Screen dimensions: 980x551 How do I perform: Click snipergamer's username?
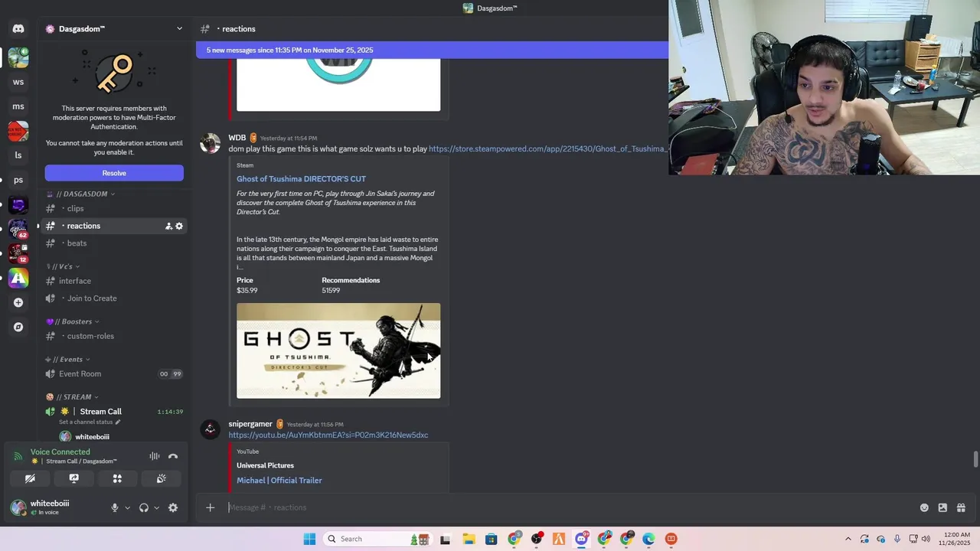pyautogui.click(x=250, y=424)
